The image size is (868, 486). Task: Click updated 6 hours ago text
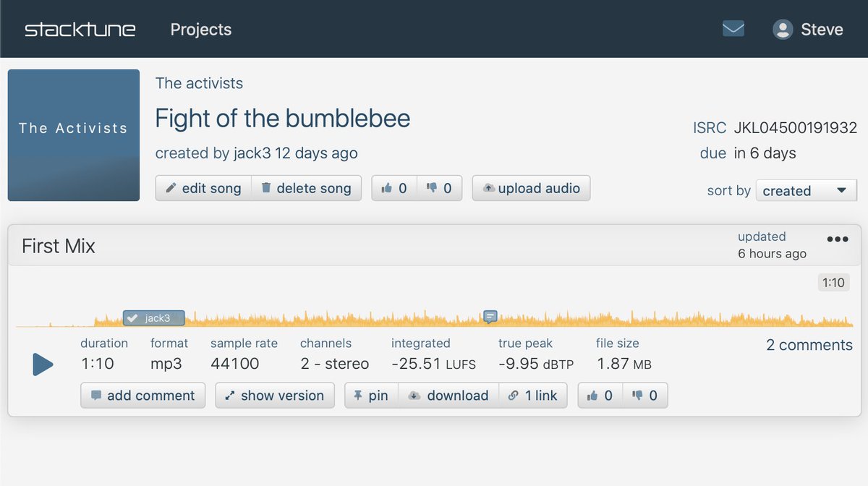[x=772, y=245]
